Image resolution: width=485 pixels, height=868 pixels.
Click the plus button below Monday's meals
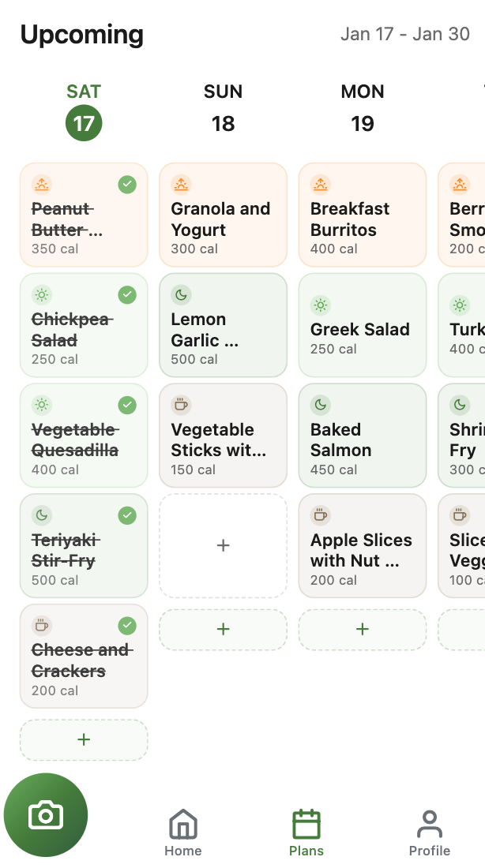(x=362, y=629)
